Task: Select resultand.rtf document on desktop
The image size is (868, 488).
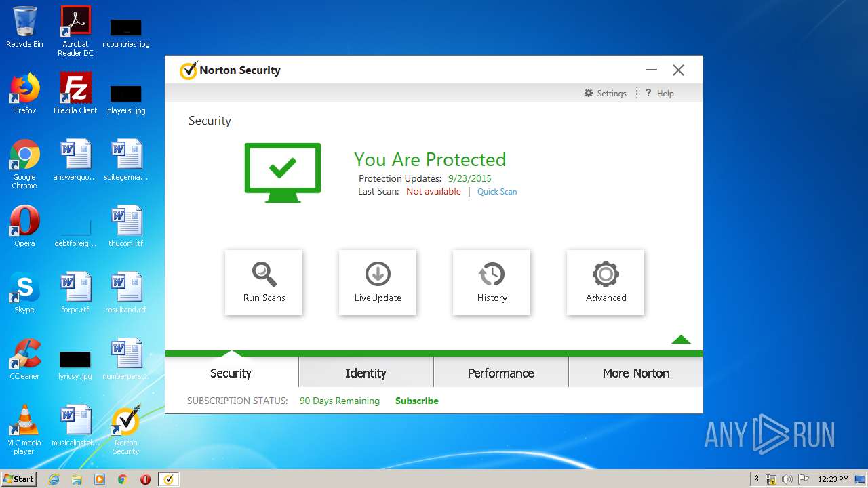Action: point(125,293)
